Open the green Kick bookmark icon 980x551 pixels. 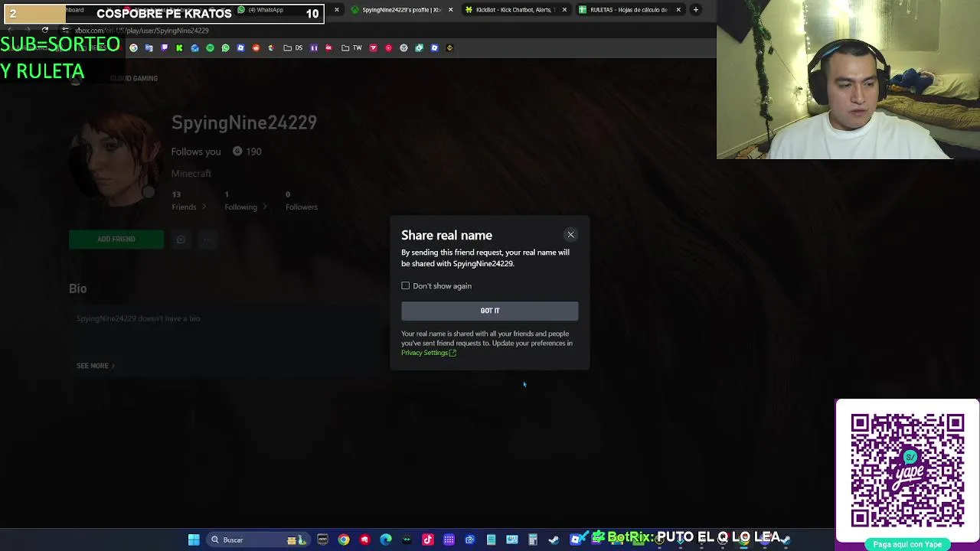pos(179,48)
